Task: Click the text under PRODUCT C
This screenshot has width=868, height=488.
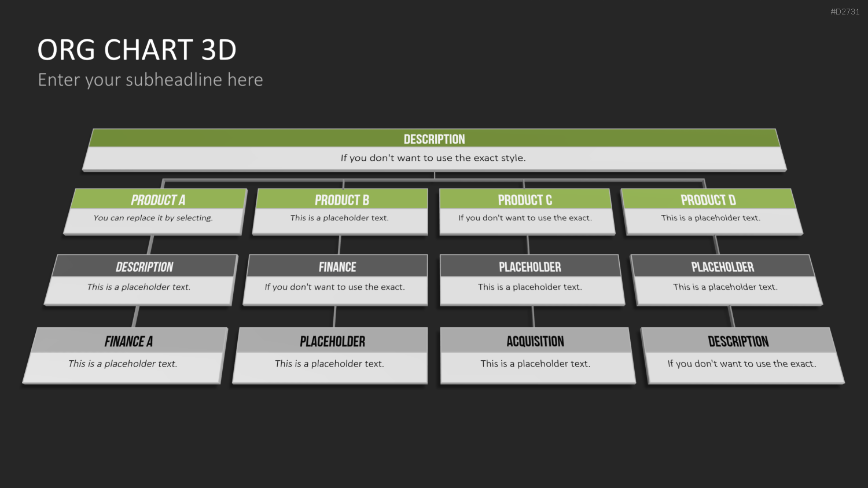Action: pyautogui.click(x=525, y=218)
